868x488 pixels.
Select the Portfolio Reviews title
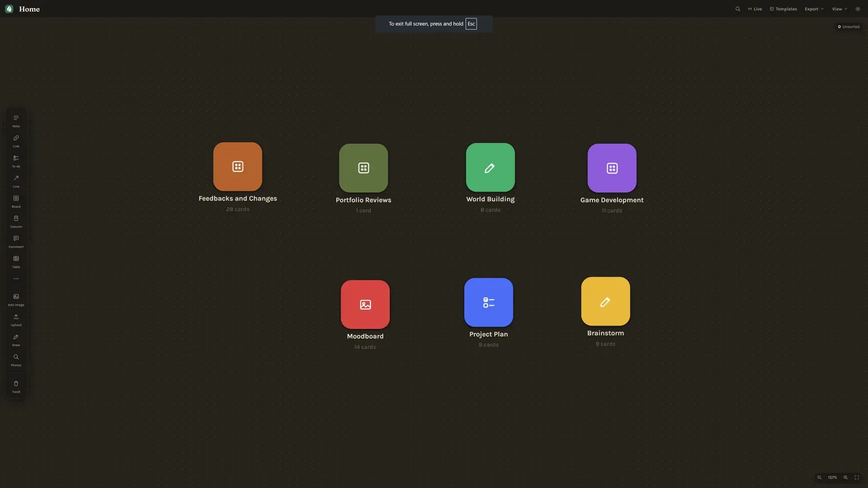click(363, 200)
